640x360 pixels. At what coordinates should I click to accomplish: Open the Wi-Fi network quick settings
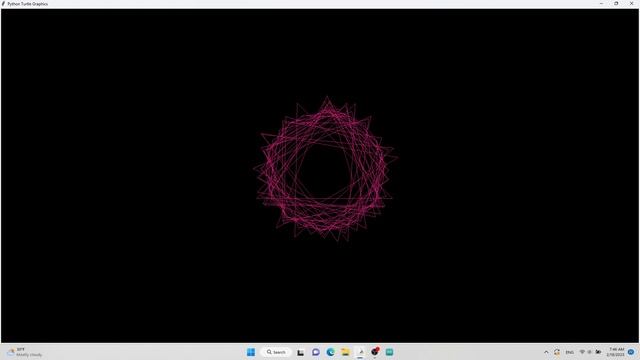click(x=582, y=352)
